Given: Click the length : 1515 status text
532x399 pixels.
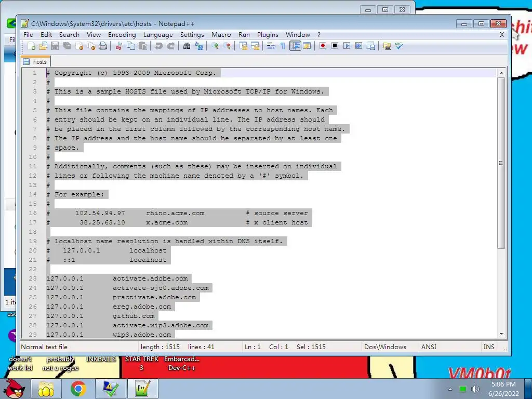Looking at the screenshot, I should 160,347.
